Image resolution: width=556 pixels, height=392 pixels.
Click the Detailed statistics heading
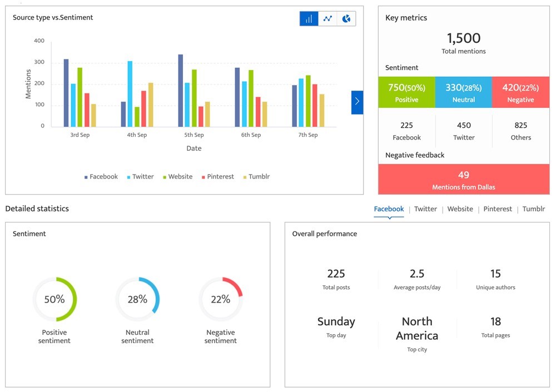click(x=37, y=209)
